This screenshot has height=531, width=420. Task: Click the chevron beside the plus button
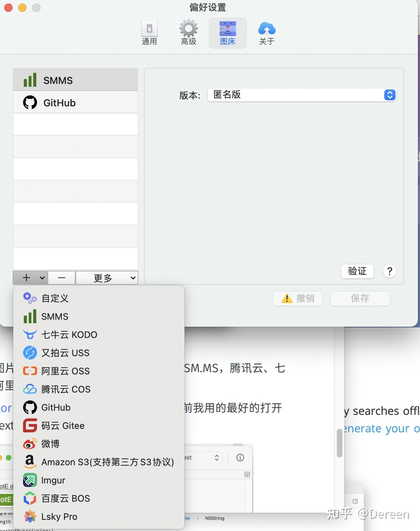pyautogui.click(x=42, y=278)
